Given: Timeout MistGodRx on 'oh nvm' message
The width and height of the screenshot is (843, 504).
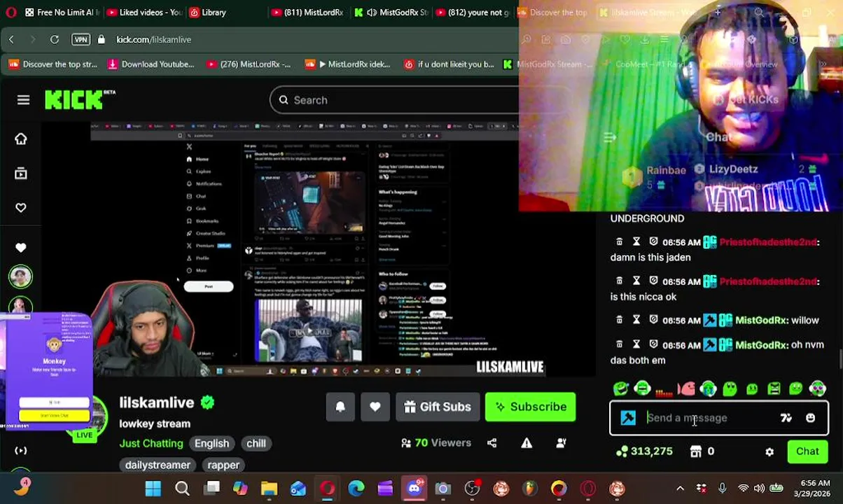Looking at the screenshot, I should pyautogui.click(x=636, y=344).
